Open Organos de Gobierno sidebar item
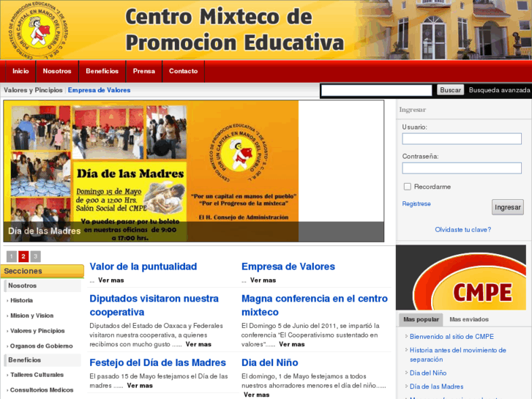Image resolution: width=532 pixels, height=399 pixels. coord(42,346)
